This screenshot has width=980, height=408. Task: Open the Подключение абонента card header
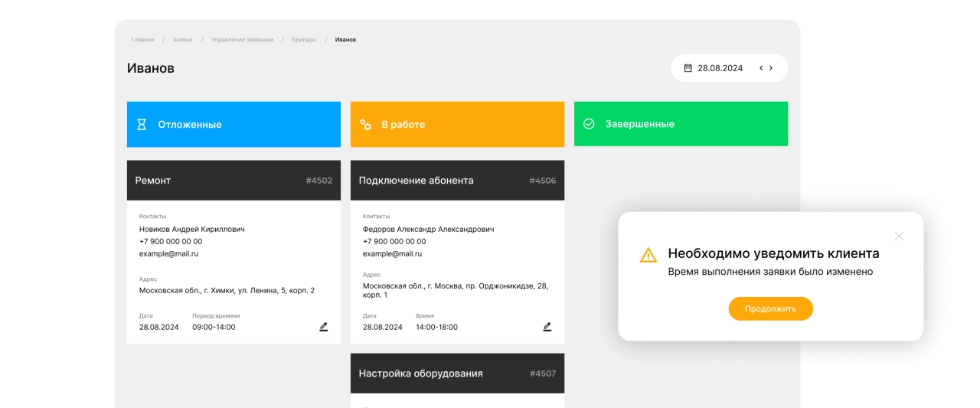(457, 181)
